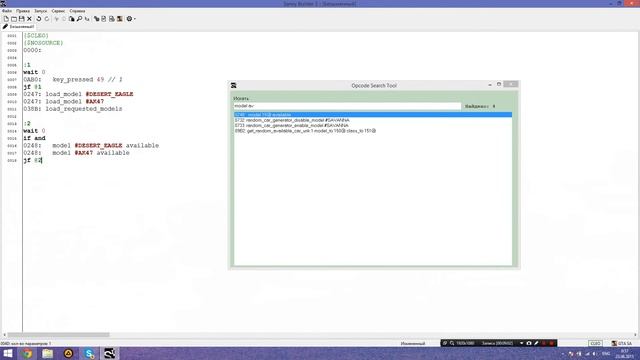
Task: Create a new file from the toolbar
Action: [x=6, y=19]
